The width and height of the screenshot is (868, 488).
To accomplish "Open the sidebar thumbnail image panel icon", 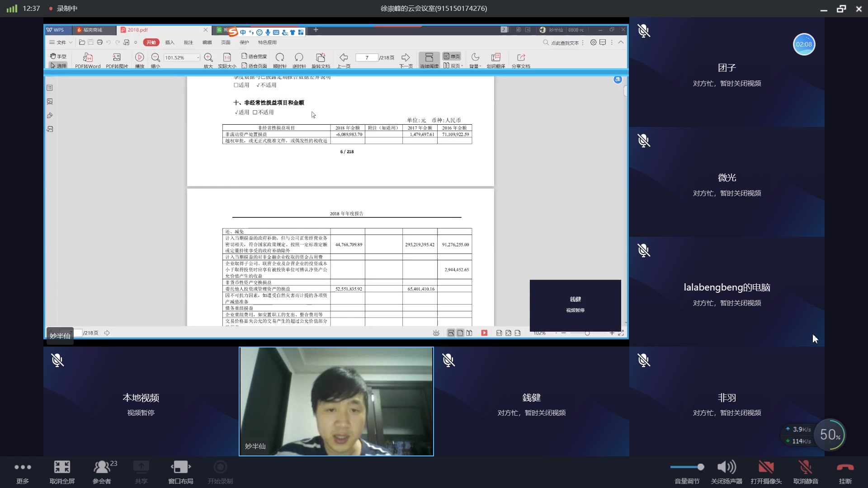I will click(50, 102).
